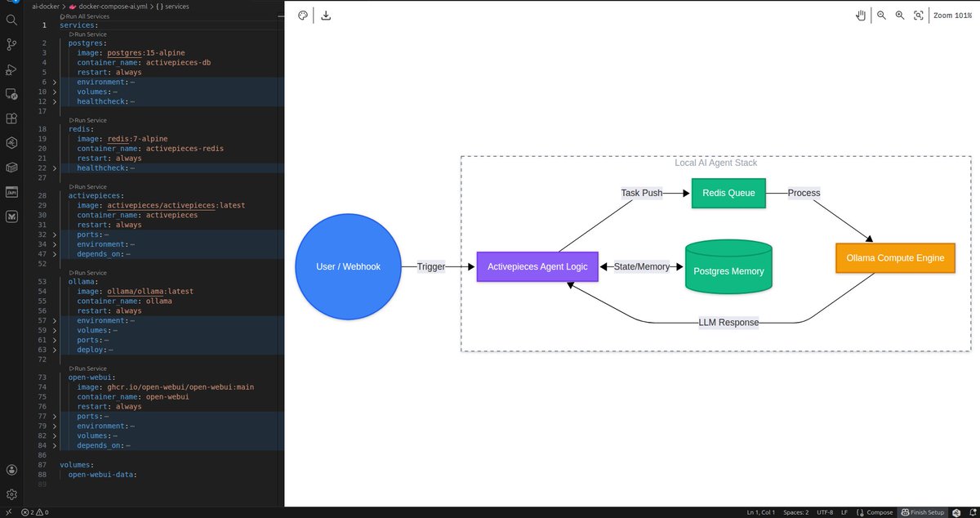
Task: Open the API panel icon in the activity bar
Action: tap(11, 193)
